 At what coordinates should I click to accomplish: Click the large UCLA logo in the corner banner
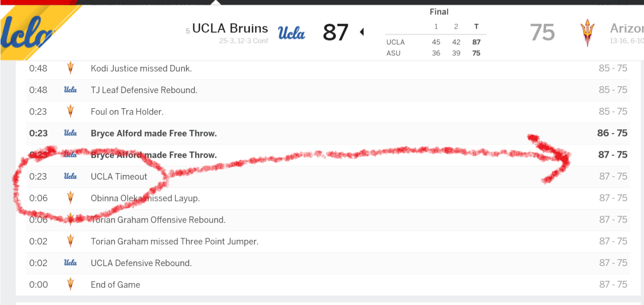point(28,33)
